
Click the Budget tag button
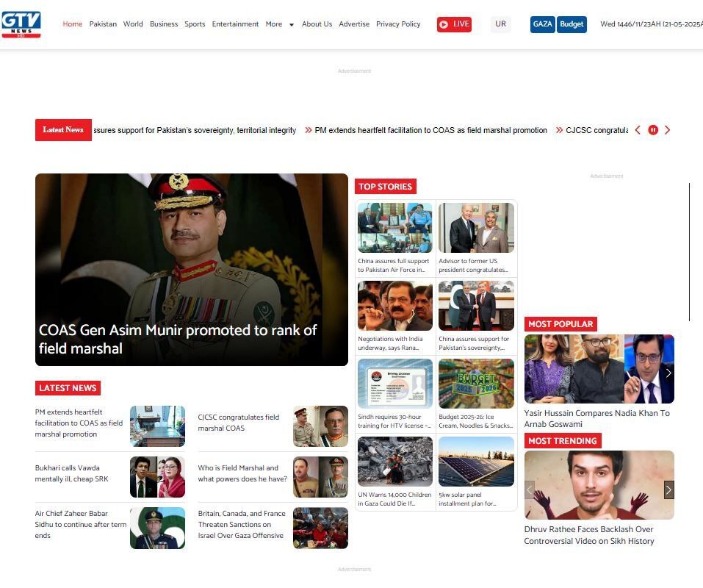(x=572, y=24)
